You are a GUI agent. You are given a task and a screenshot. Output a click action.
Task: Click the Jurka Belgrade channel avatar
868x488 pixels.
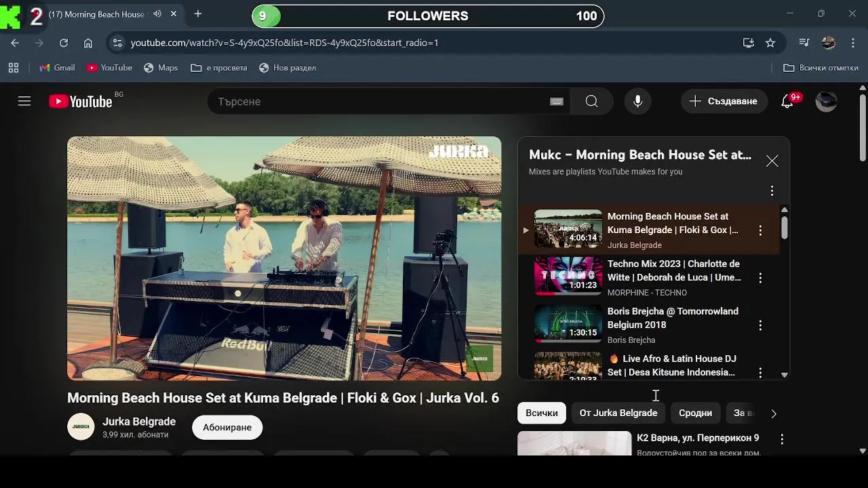click(81, 427)
